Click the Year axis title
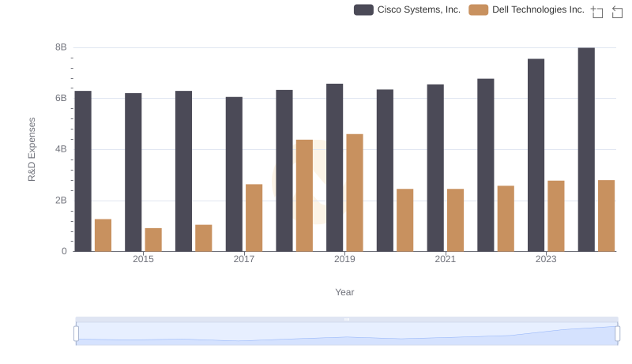632x364 pixels. coord(344,292)
